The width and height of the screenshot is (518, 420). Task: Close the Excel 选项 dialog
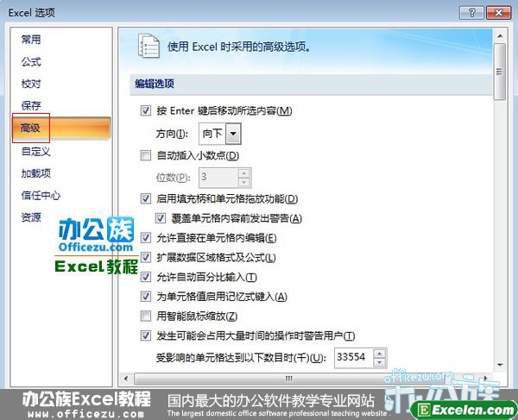coord(498,13)
